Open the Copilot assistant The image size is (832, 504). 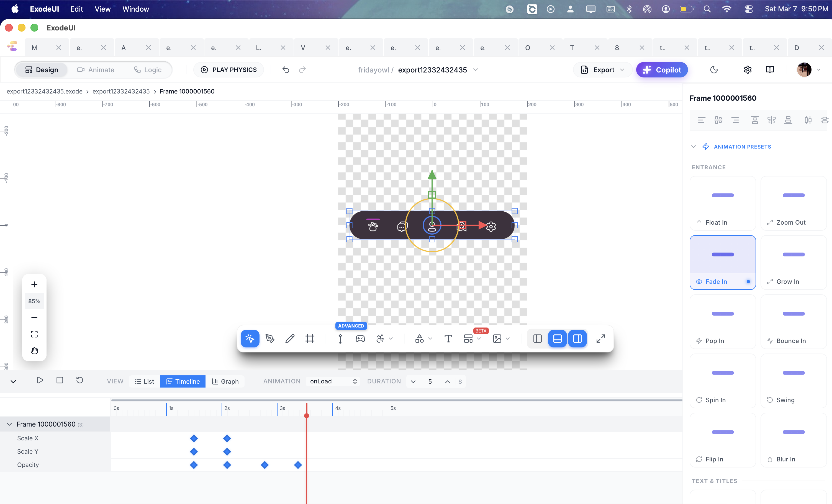tap(661, 69)
